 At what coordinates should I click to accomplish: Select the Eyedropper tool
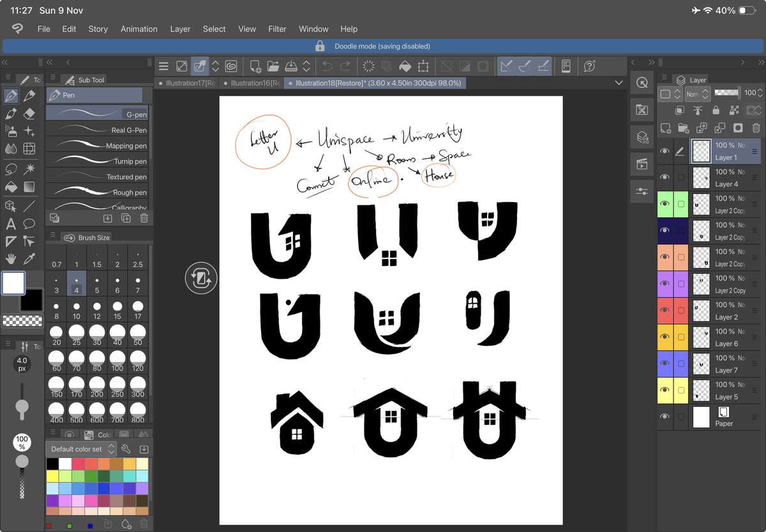[x=29, y=259]
